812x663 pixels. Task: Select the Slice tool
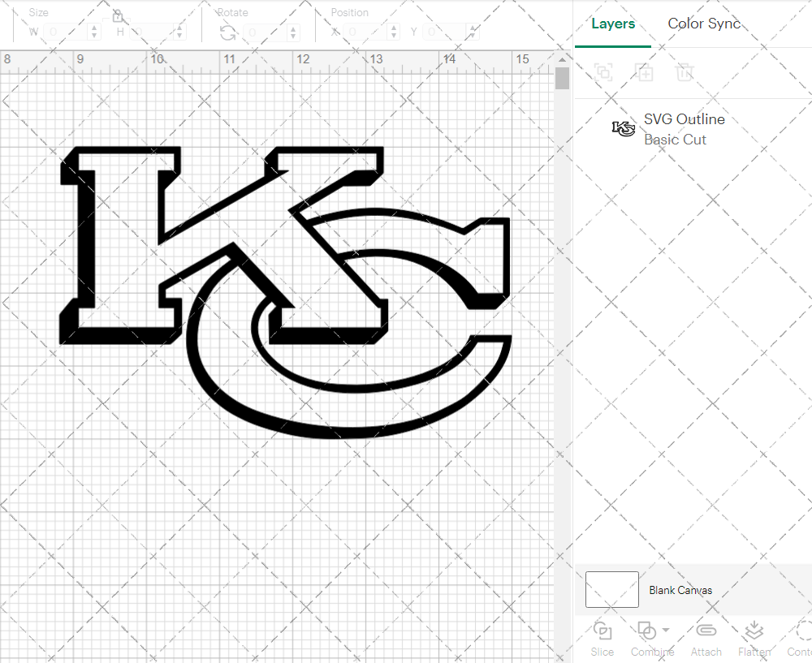[602, 638]
